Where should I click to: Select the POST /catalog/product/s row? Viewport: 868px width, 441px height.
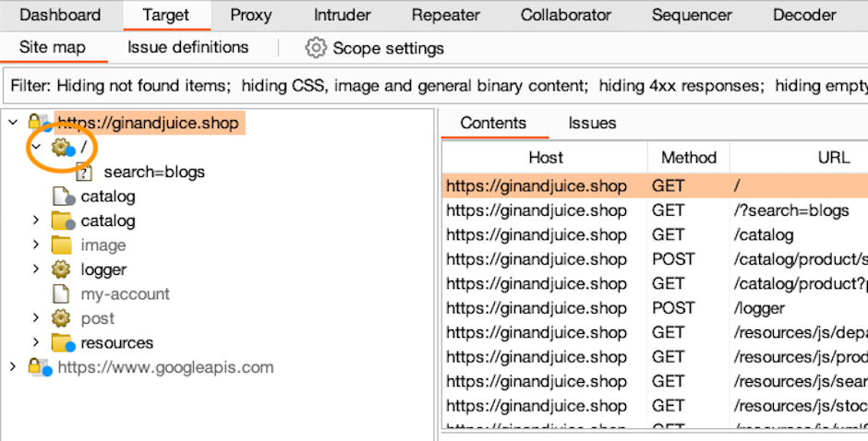[x=655, y=259]
